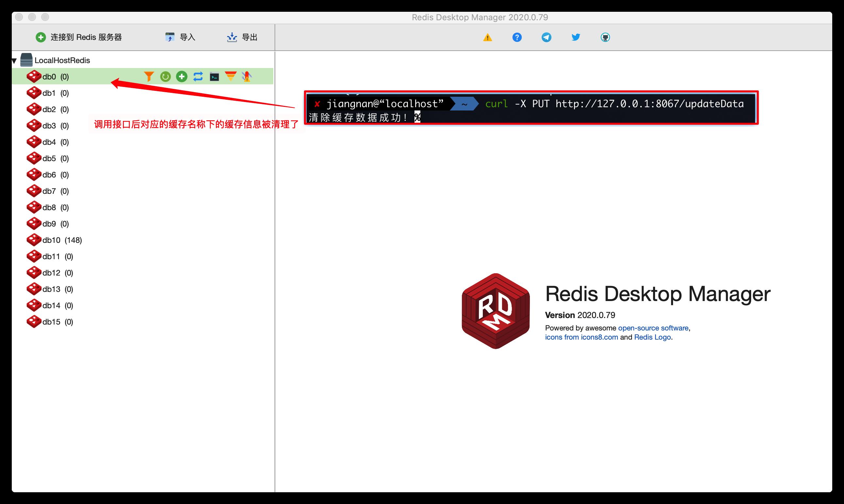Click the red Redis icon beside db15
The width and height of the screenshot is (844, 504).
(34, 321)
